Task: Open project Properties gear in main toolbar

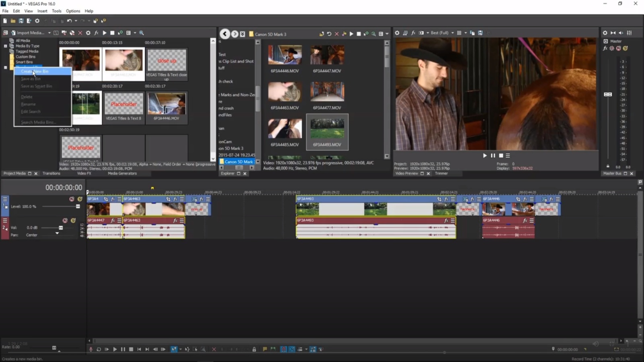Action: (x=37, y=21)
